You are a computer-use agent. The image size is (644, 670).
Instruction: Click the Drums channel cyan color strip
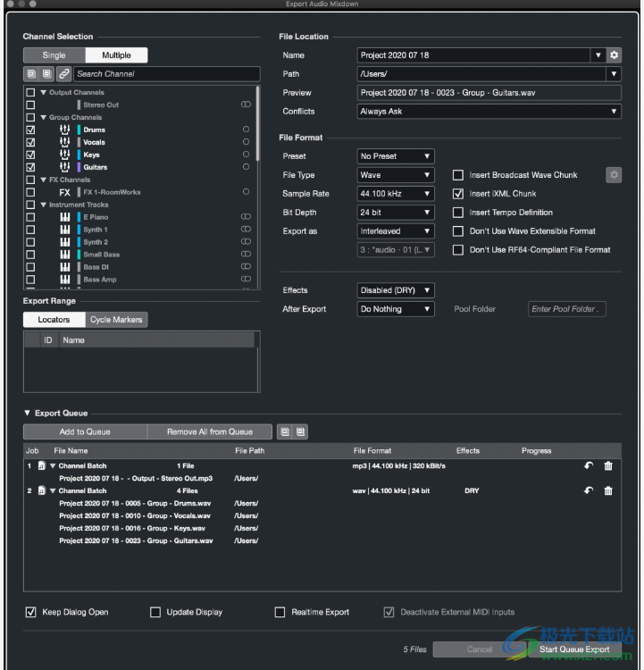[79, 130]
